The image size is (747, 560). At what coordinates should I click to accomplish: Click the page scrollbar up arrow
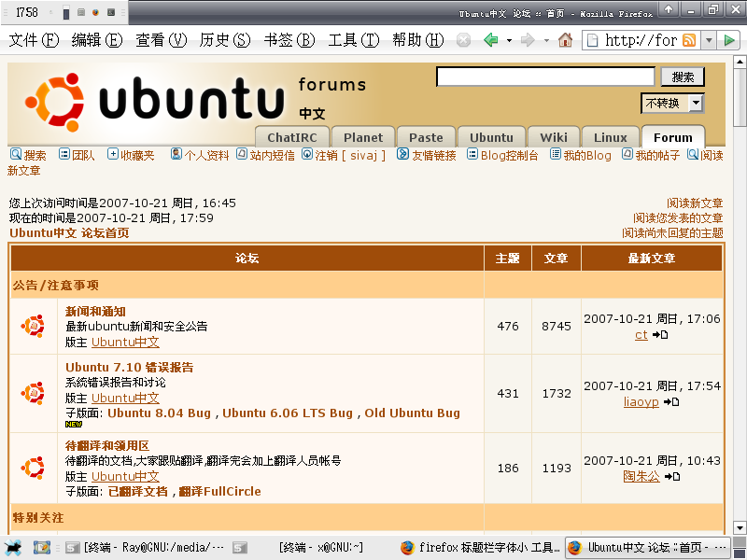[740, 62]
